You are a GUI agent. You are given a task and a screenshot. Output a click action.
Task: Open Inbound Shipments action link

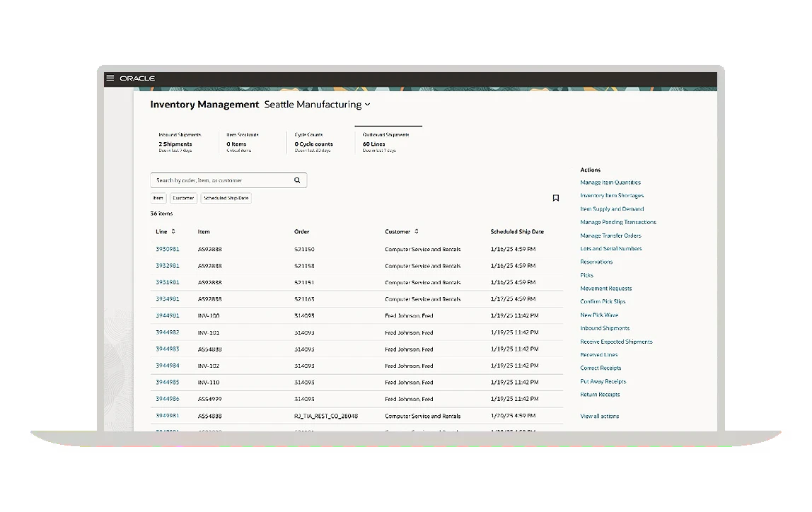click(x=605, y=328)
